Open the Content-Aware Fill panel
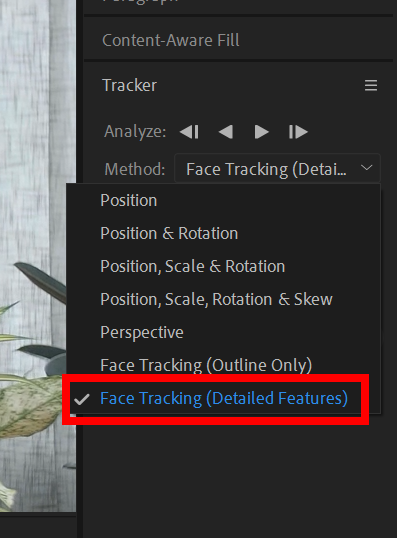This screenshot has width=397, height=538. tap(171, 40)
